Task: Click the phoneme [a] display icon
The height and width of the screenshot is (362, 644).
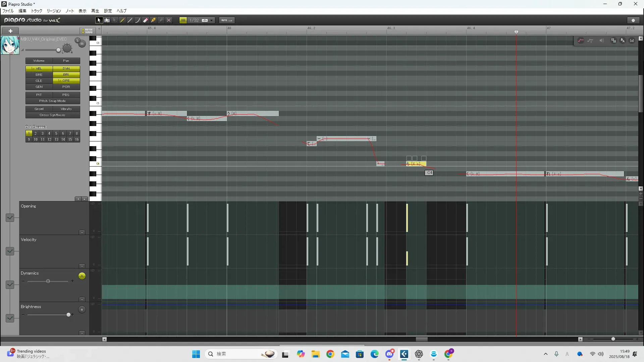Action: pyautogui.click(x=632, y=41)
